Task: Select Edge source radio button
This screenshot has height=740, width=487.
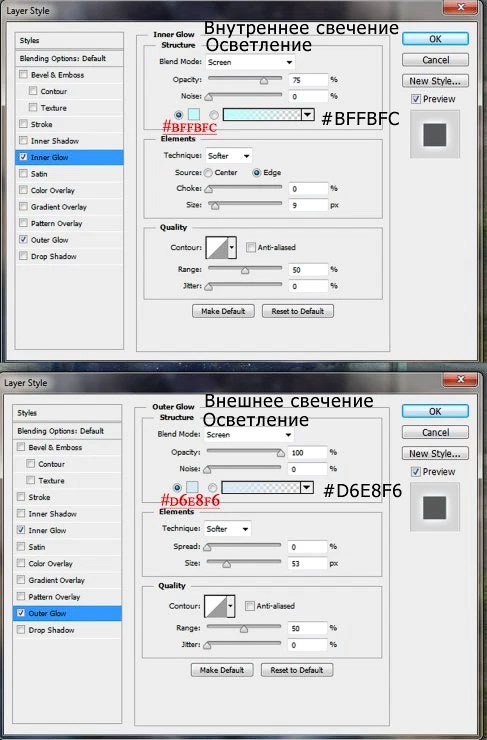Action: click(x=257, y=173)
